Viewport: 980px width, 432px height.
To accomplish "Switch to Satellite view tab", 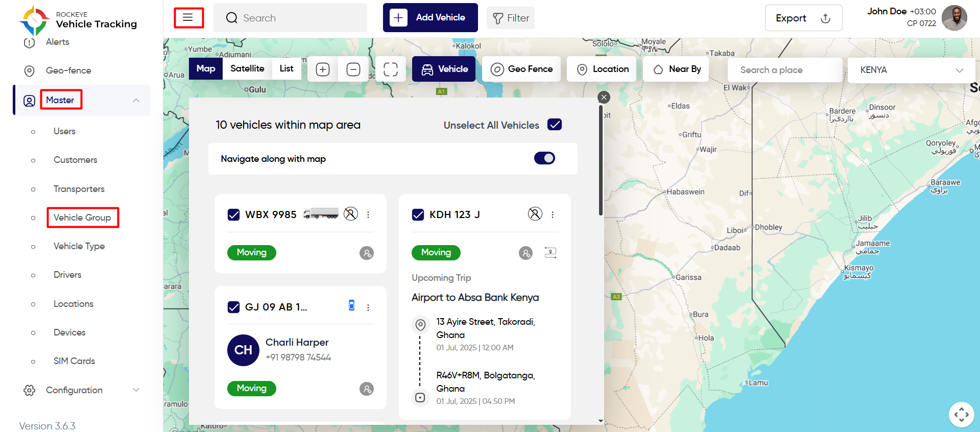I will 247,68.
